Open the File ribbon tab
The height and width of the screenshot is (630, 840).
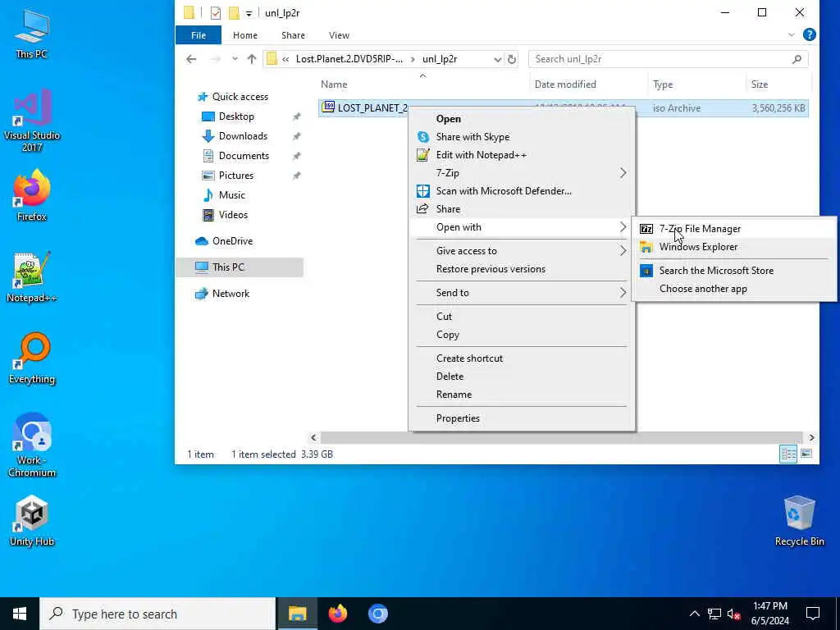pos(199,35)
